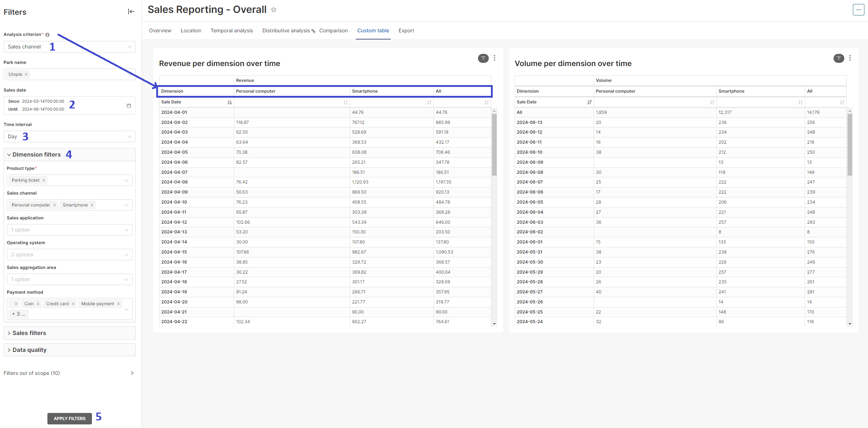Remove the Smartphone channel chip
Screen dimensions: 868x428
pos(92,205)
